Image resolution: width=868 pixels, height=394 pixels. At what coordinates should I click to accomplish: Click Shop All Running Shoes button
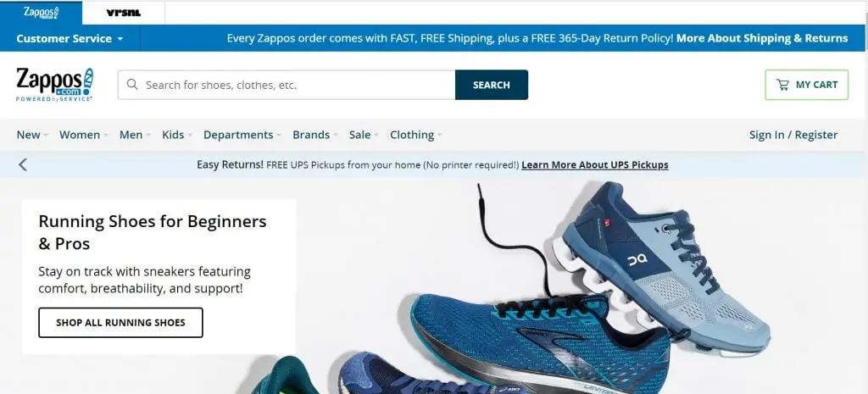(120, 323)
